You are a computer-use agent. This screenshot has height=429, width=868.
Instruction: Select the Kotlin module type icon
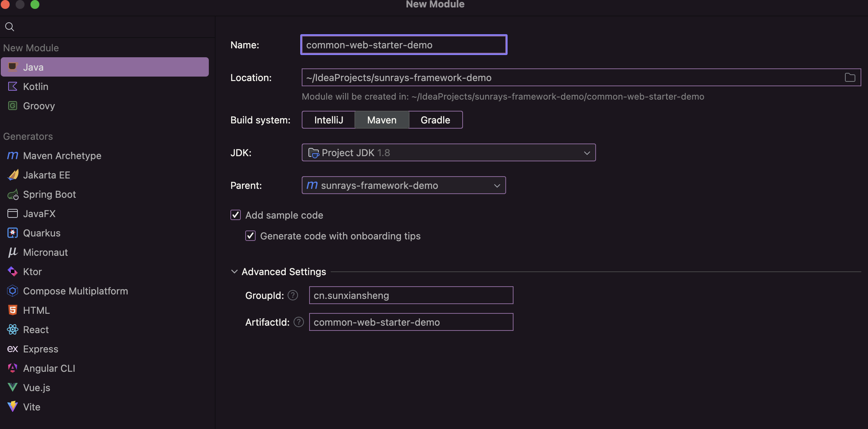click(12, 86)
